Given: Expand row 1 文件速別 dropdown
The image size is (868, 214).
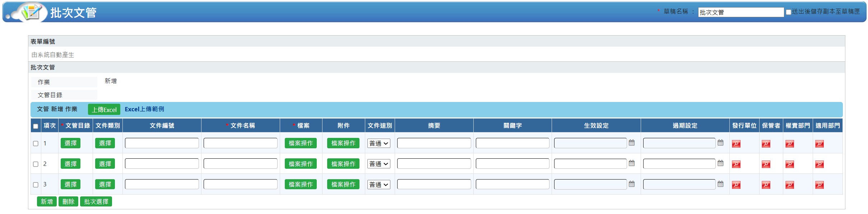Looking at the screenshot, I should 379,143.
